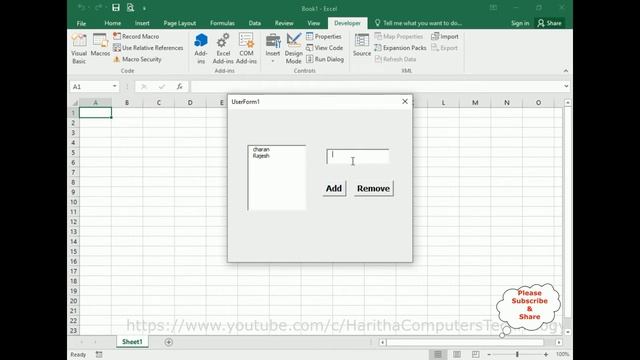Open Expansion Packs
The image size is (640, 360).
[400, 48]
